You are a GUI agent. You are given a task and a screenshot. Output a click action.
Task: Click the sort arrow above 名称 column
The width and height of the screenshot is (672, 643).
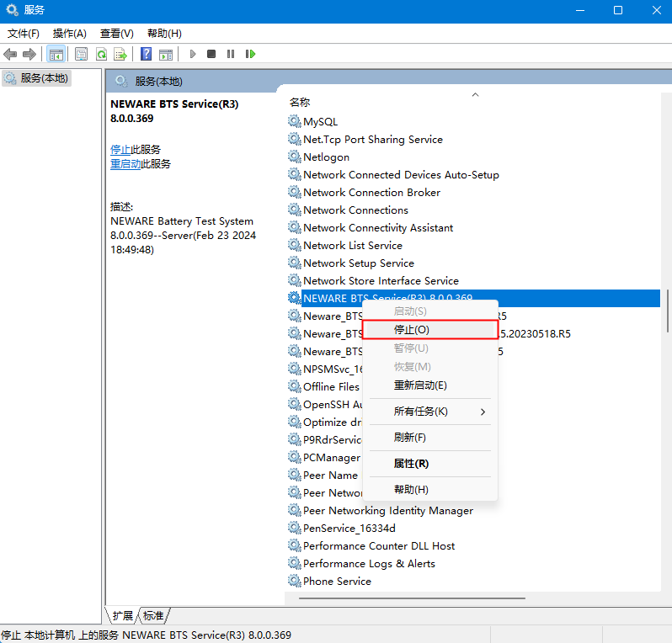click(475, 94)
